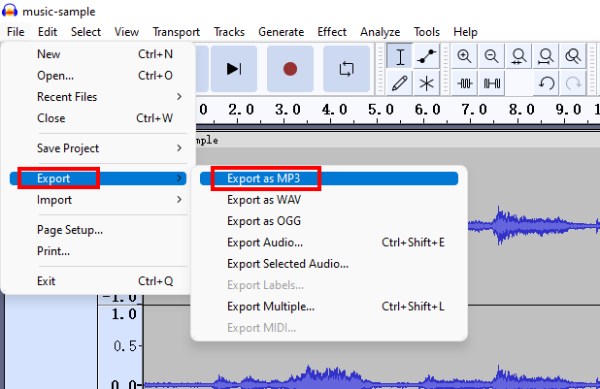Click the greyed Redo arrow icon

pos(573,83)
